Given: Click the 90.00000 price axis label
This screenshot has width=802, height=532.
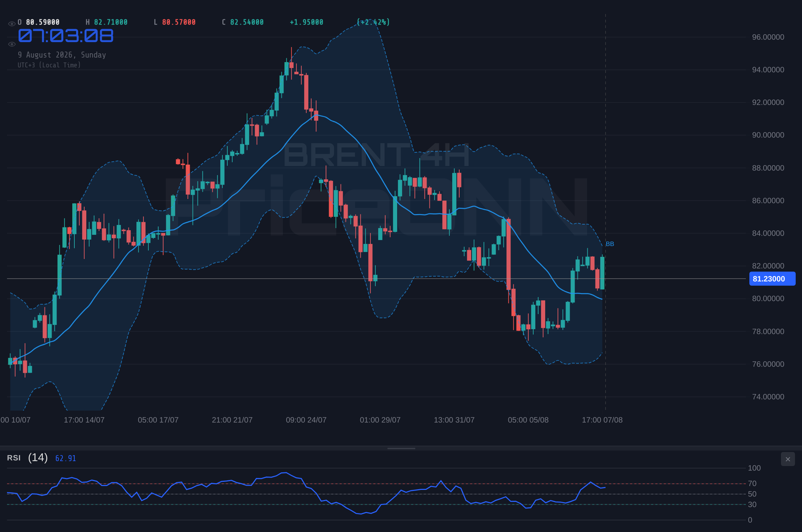Looking at the screenshot, I should pyautogui.click(x=768, y=135).
